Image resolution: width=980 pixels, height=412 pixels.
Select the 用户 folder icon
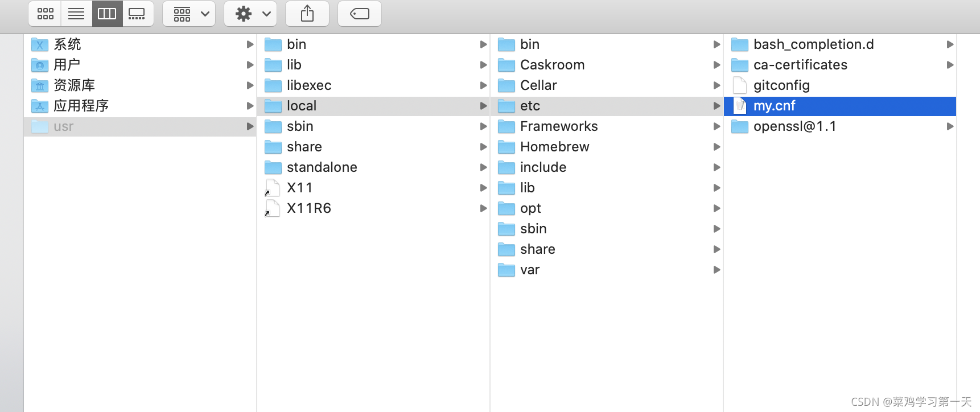pyautogui.click(x=40, y=65)
